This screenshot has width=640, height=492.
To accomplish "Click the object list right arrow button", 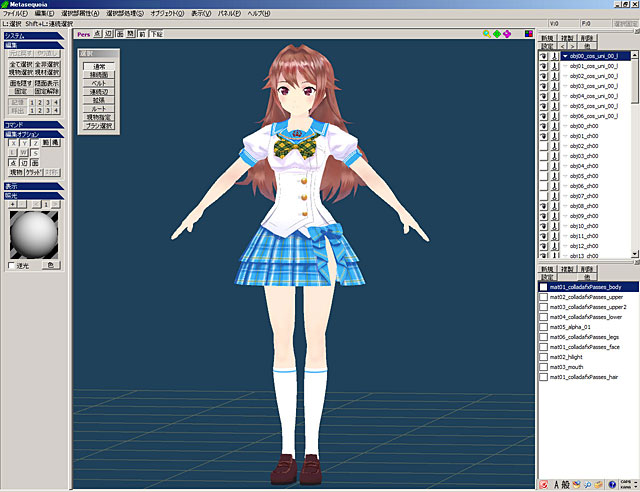I will (572, 46).
